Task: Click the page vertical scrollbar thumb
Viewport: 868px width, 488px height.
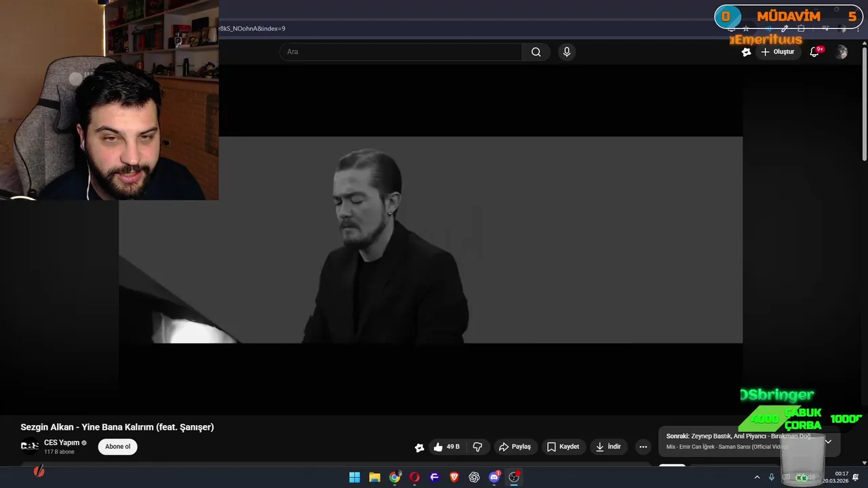Action: click(x=864, y=104)
